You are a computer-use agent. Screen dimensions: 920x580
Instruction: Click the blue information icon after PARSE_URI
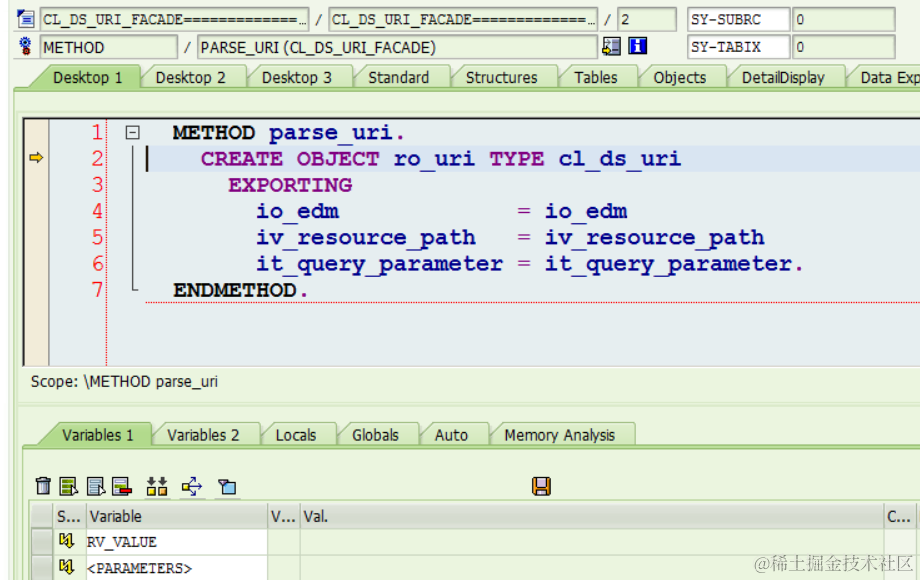coord(638,46)
